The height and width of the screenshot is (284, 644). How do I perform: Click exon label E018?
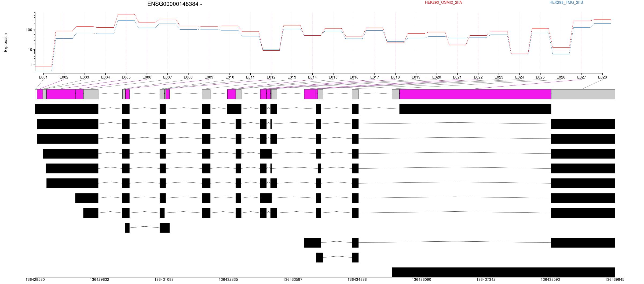pos(395,77)
